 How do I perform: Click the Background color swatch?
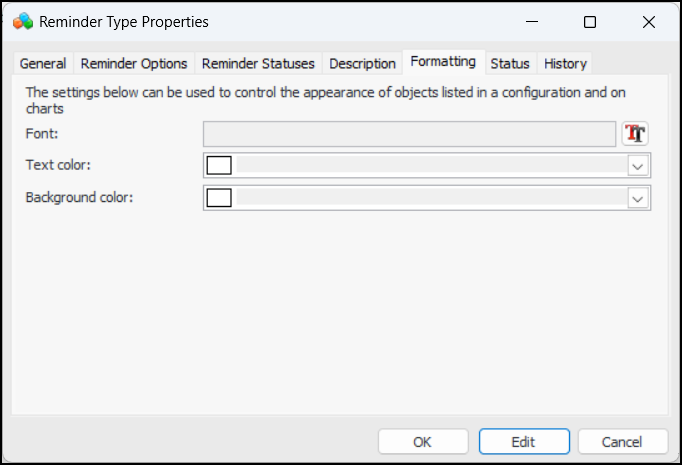(x=219, y=197)
